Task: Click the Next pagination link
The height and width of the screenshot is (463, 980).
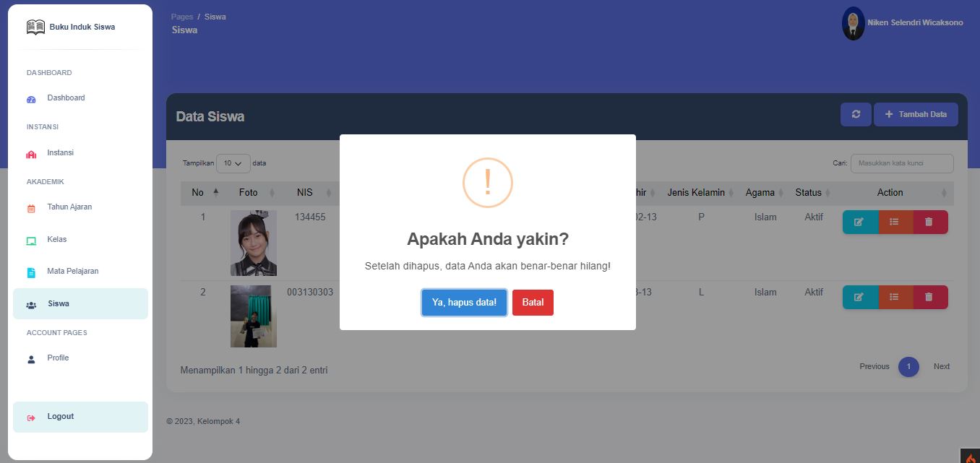Action: coord(941,367)
